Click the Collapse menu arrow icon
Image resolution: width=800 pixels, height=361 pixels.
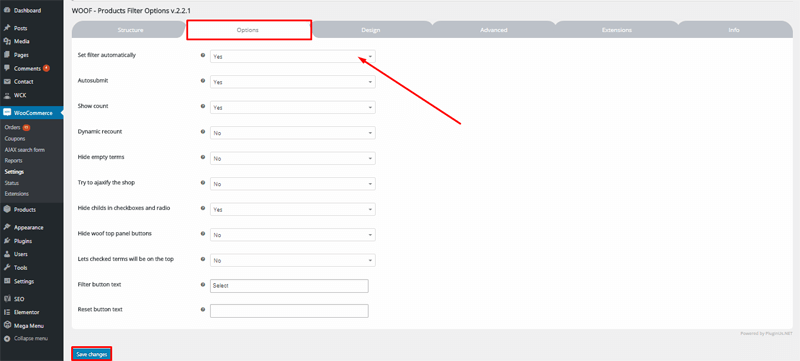coord(7,338)
